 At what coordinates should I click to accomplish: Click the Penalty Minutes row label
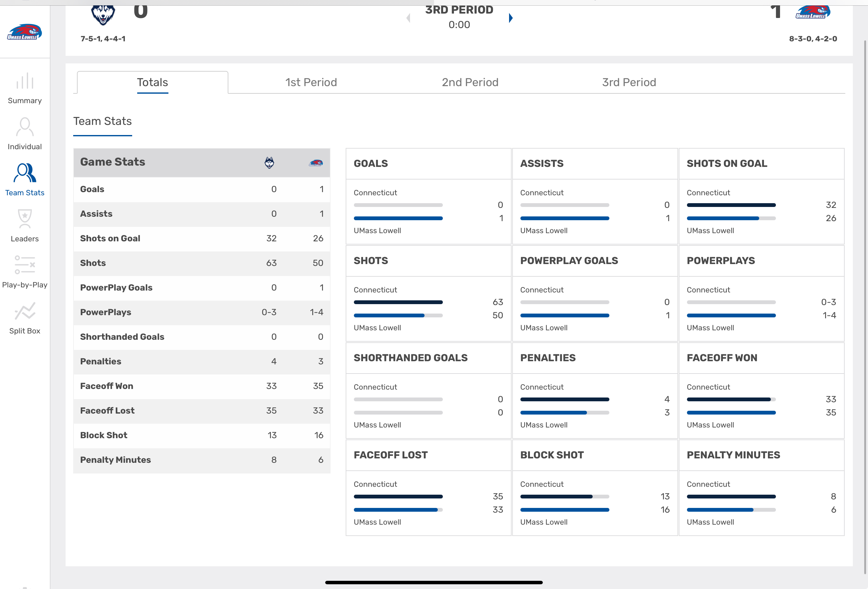click(115, 460)
